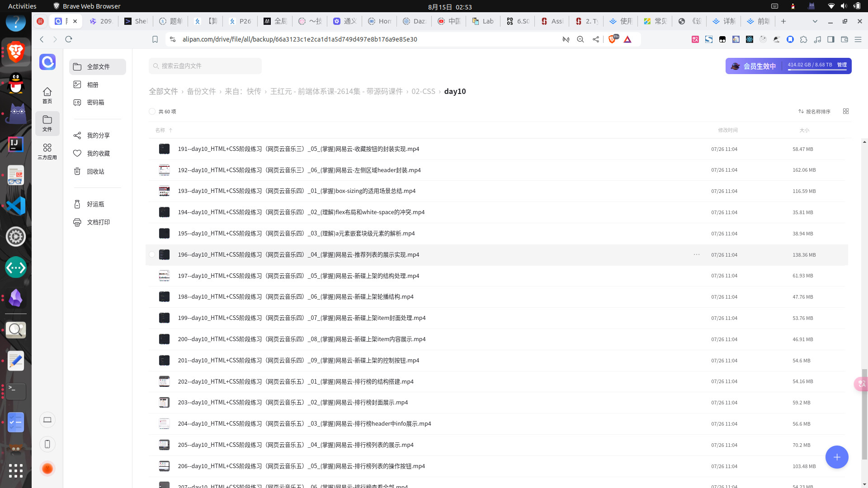
Task: Open file 205 排行榜列表的展示.mp4
Action: [x=296, y=445]
